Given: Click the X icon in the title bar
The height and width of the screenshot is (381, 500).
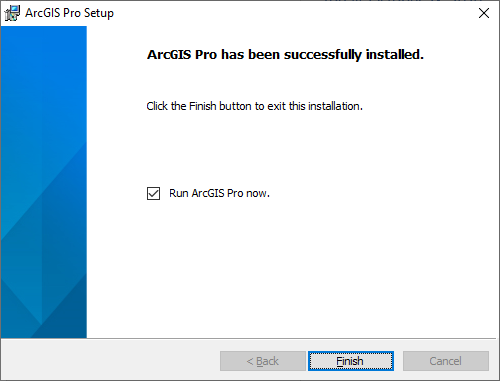Looking at the screenshot, I should click(484, 13).
